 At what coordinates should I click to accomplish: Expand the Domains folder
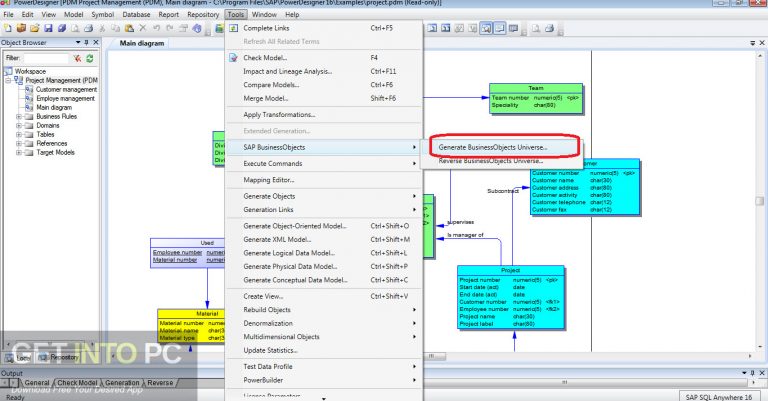tap(19, 125)
